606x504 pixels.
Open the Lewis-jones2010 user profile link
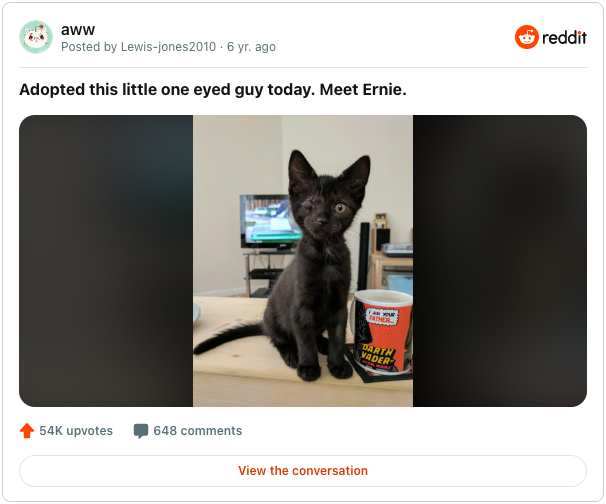(168, 47)
